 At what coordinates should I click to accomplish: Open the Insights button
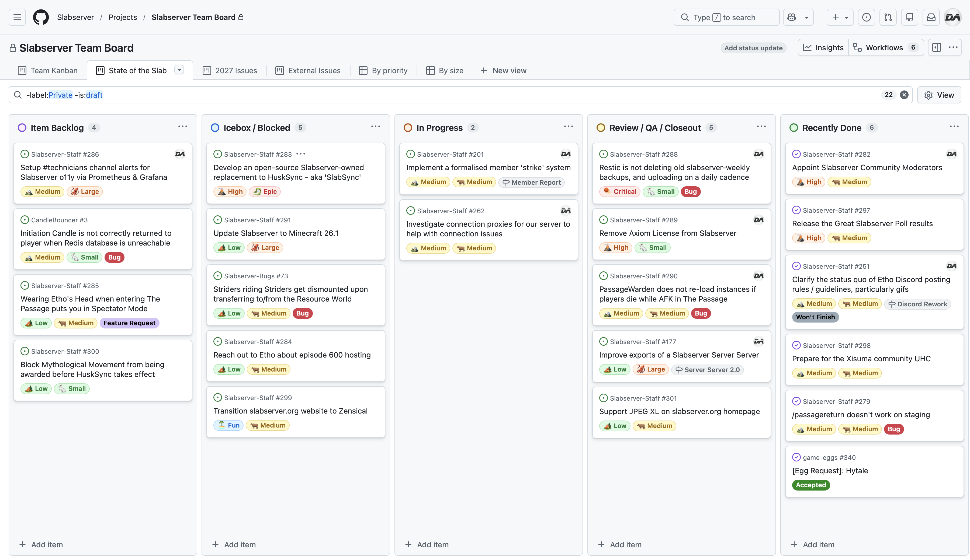(x=823, y=48)
